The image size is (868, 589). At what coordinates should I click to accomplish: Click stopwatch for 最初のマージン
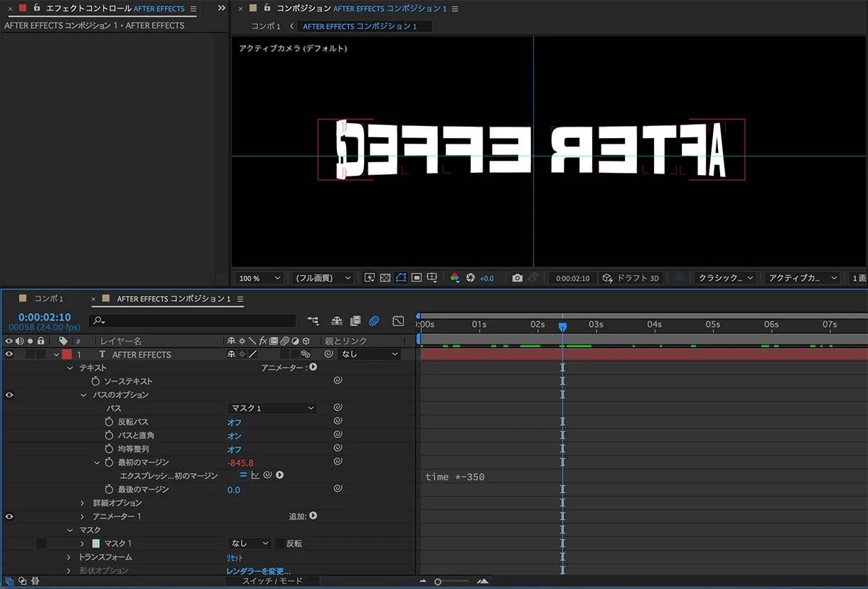pyautogui.click(x=109, y=462)
